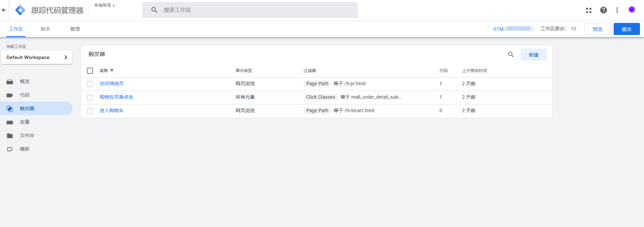Open the help question mark icon
The width and height of the screenshot is (644, 227).
coord(604,10)
